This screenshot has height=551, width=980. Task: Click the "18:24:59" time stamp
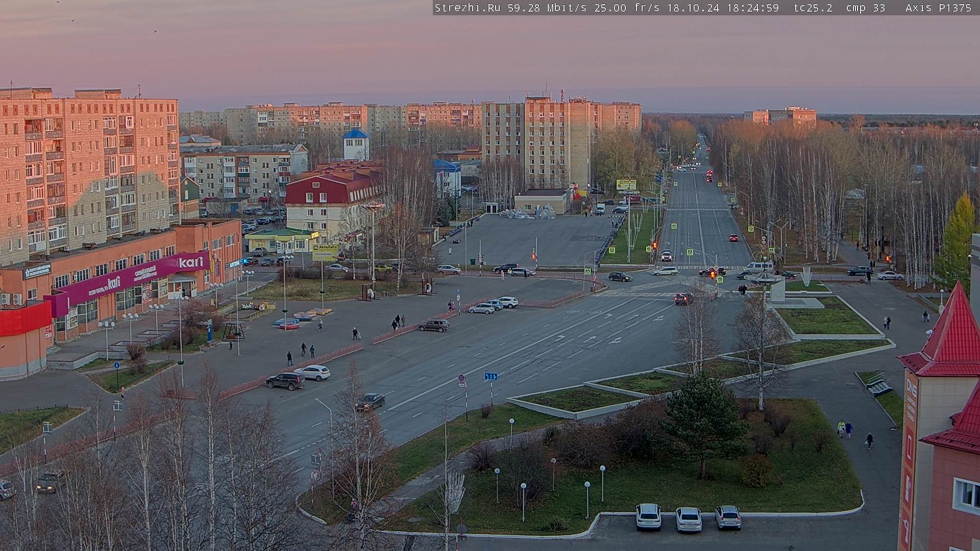tap(752, 8)
